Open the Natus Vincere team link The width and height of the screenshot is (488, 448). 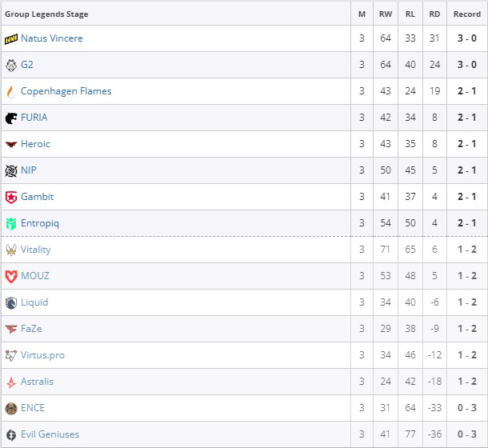tap(51, 38)
